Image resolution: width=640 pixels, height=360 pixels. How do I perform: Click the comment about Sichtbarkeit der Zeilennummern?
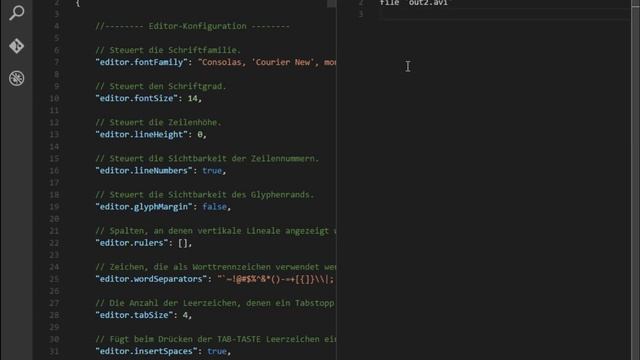point(207,158)
